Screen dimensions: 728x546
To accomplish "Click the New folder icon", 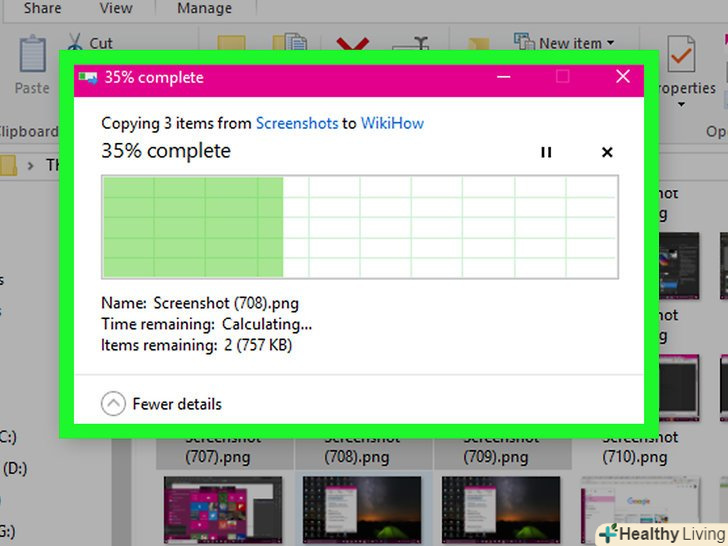I will 478,44.
